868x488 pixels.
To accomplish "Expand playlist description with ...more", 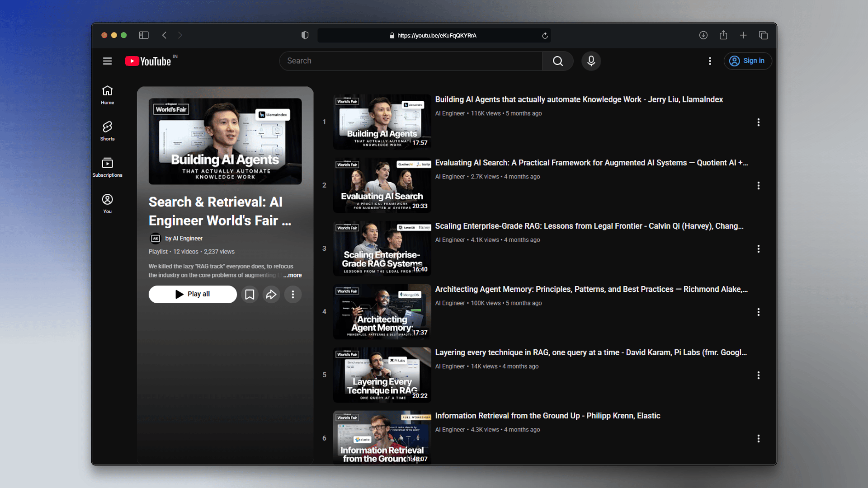I will (292, 275).
